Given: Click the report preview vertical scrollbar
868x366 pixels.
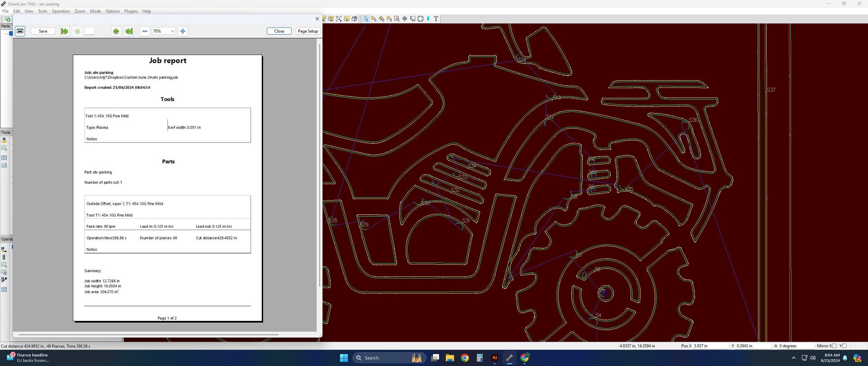Looking at the screenshot, I should pyautogui.click(x=319, y=165).
